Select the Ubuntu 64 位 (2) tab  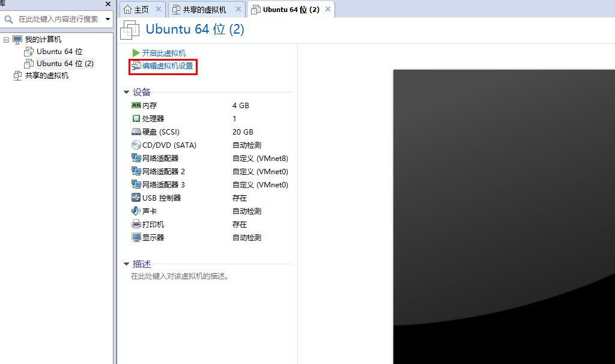coord(291,10)
